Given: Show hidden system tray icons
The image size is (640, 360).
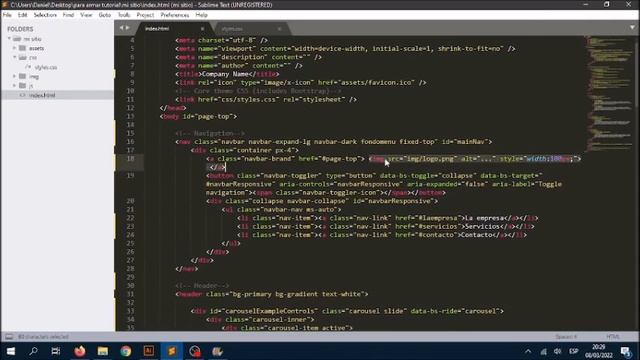Looking at the screenshot, I should pyautogui.click(x=528, y=351).
